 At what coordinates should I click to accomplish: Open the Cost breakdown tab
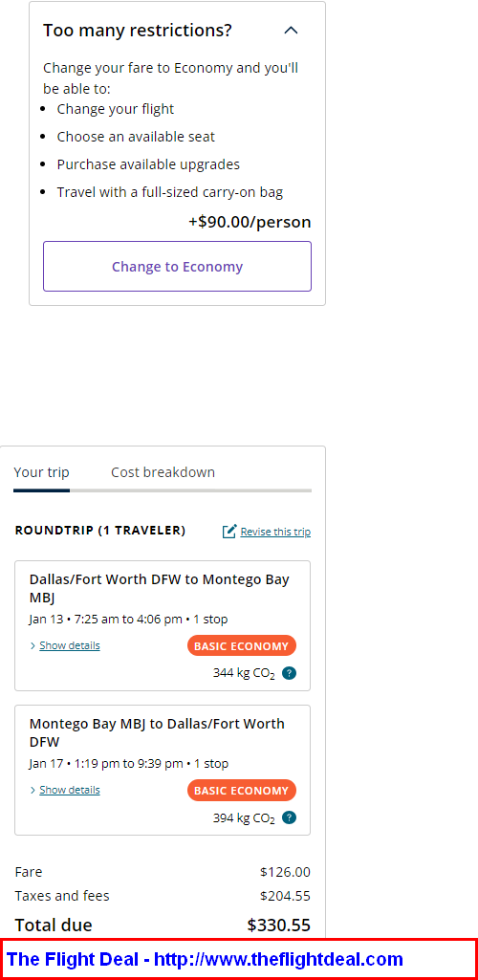coord(163,472)
